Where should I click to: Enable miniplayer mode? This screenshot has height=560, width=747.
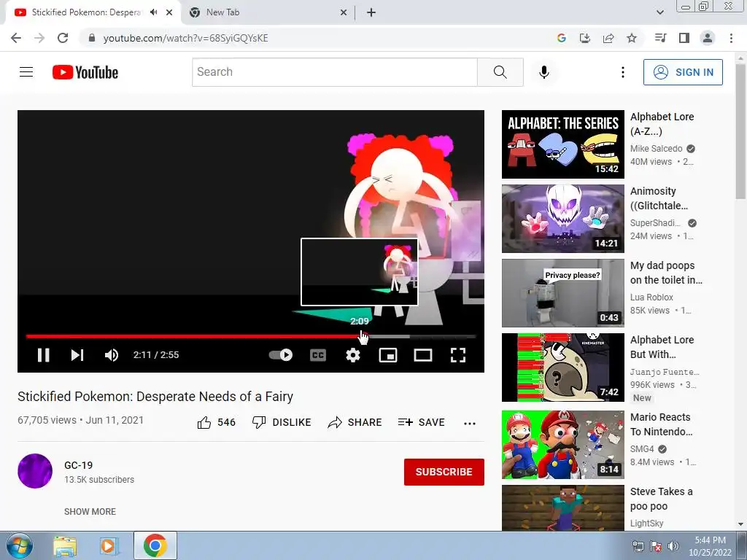click(388, 355)
